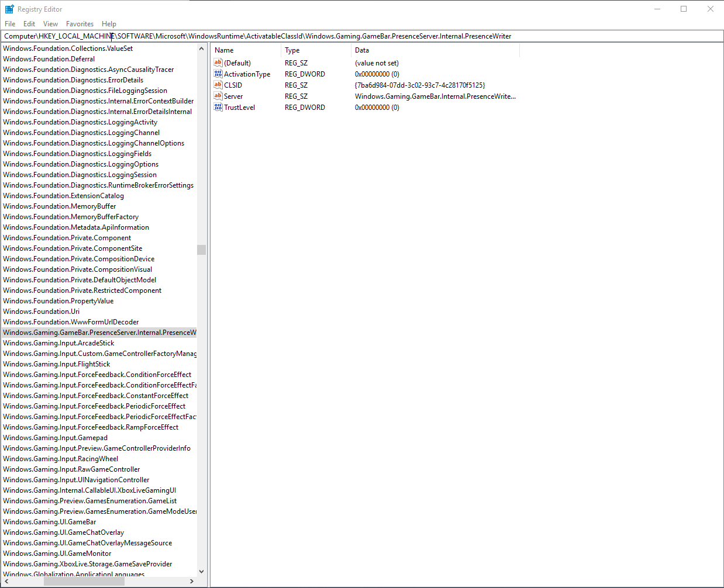This screenshot has width=724, height=588.
Task: Click the CLSID data {7ba6d984-07dd-3c02-93c7-4c28170f5125}
Action: (x=420, y=85)
